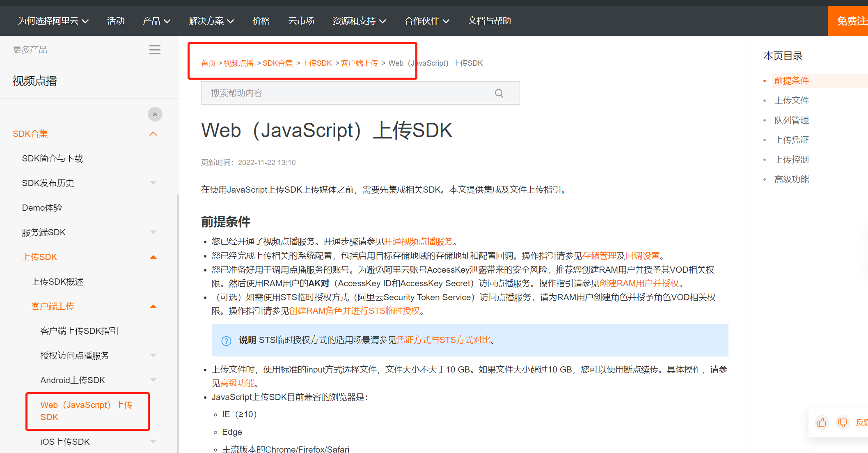This screenshot has width=868, height=453.
Task: Select 价格 in the top navigation
Action: (261, 21)
